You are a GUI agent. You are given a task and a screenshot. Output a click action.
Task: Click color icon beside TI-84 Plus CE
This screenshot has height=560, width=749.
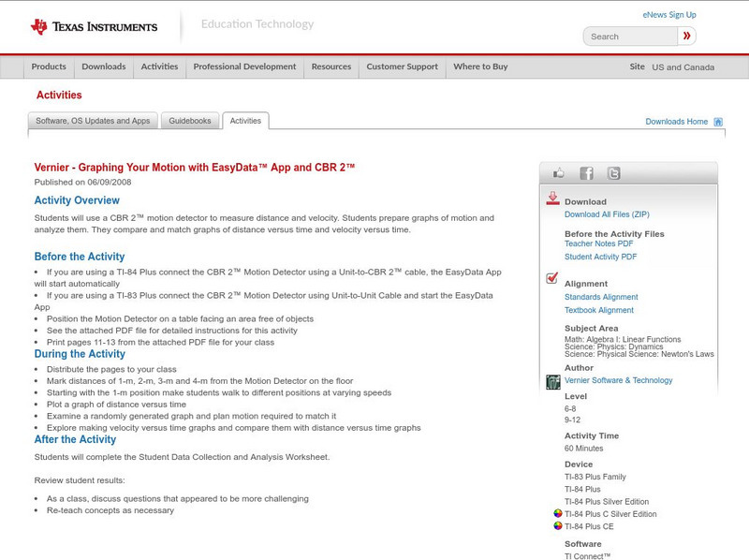coord(557,526)
